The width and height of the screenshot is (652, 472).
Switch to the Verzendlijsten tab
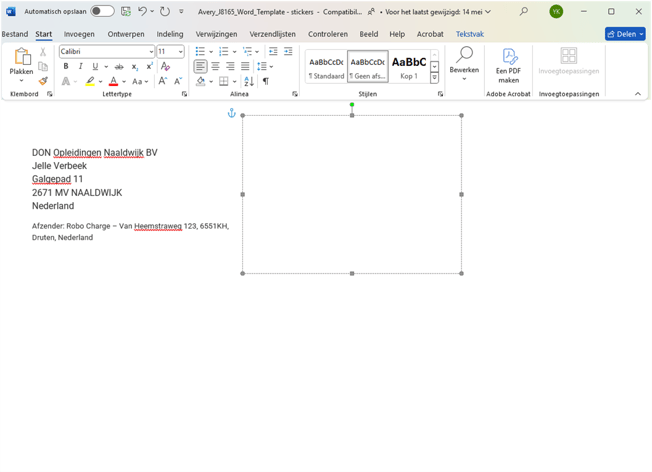[273, 34]
